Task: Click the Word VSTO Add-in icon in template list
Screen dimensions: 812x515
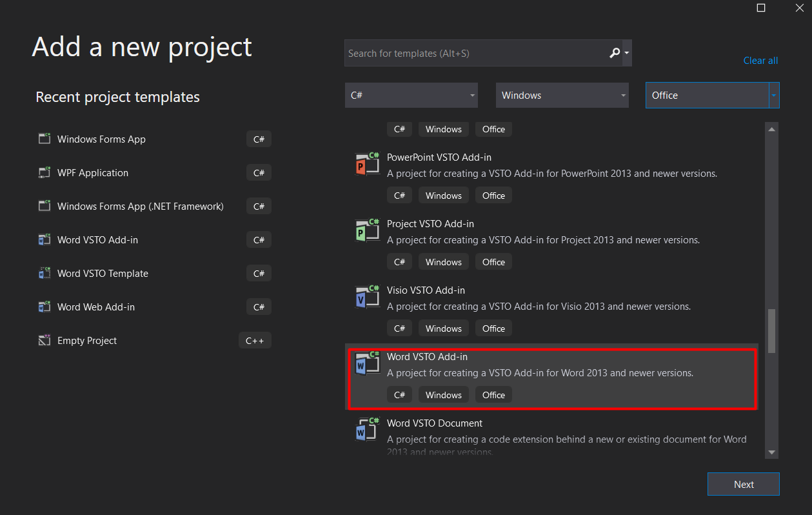Action: click(x=368, y=365)
